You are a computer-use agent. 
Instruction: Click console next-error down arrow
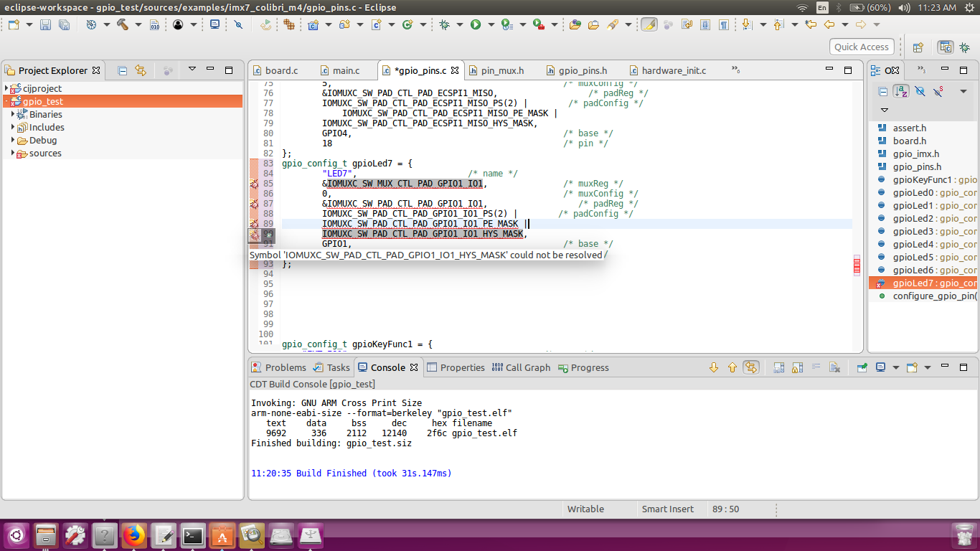[713, 367]
